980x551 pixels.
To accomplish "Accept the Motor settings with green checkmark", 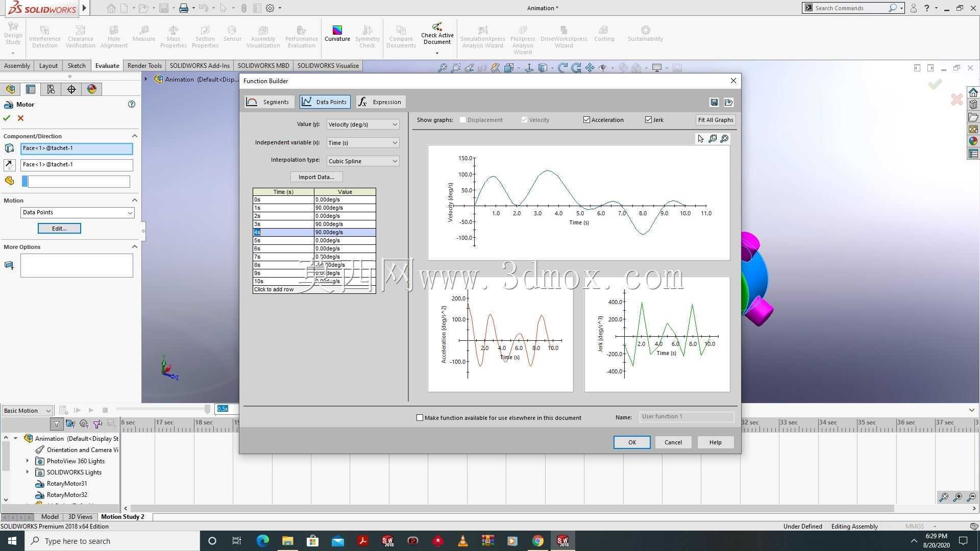I will (7, 118).
